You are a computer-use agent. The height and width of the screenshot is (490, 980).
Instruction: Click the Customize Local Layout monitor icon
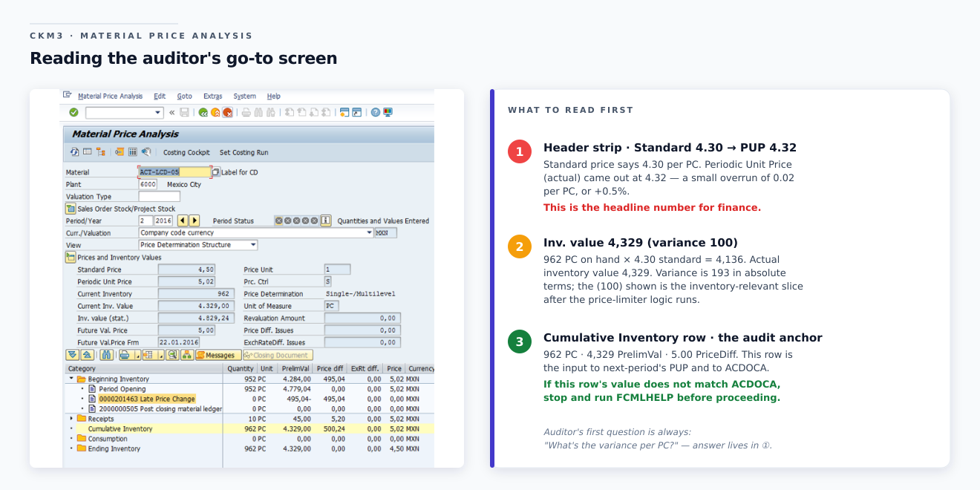click(x=388, y=112)
